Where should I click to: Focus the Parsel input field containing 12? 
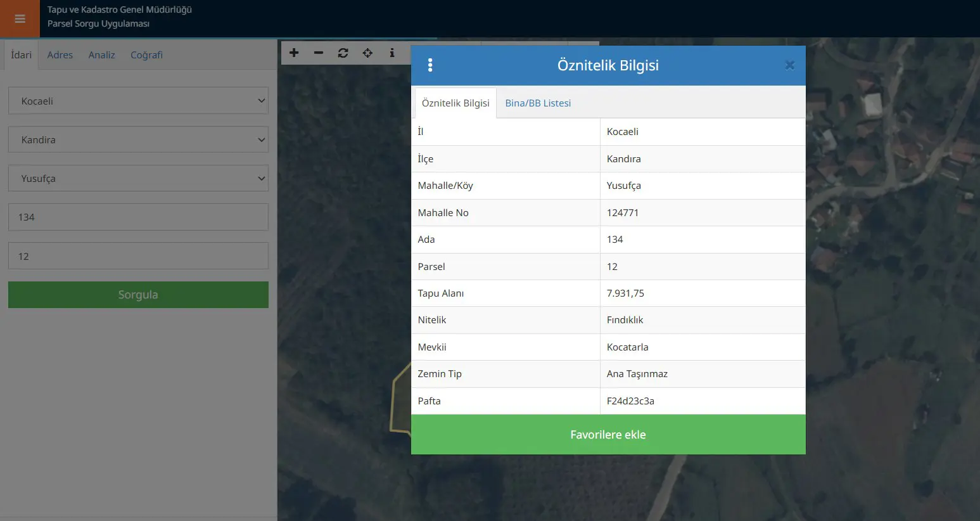(138, 256)
